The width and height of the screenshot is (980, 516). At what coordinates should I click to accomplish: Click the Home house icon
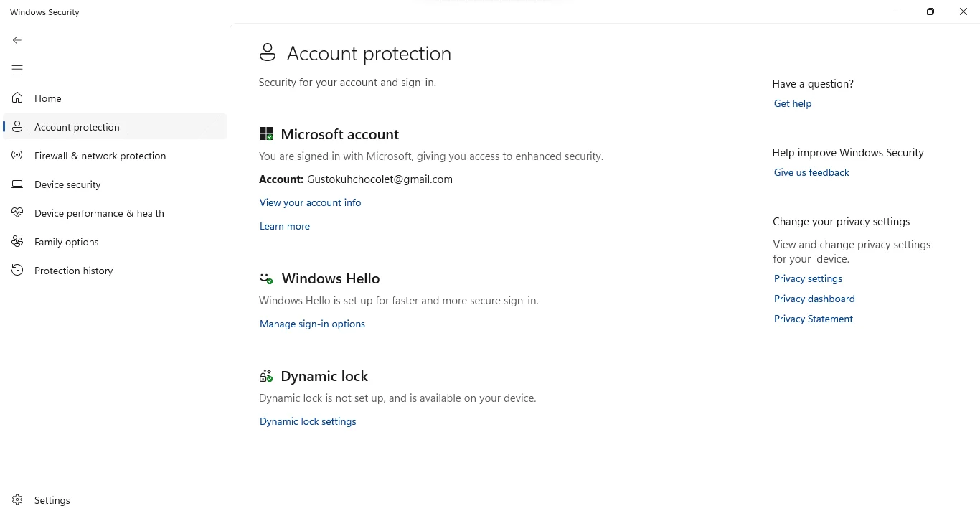17,98
